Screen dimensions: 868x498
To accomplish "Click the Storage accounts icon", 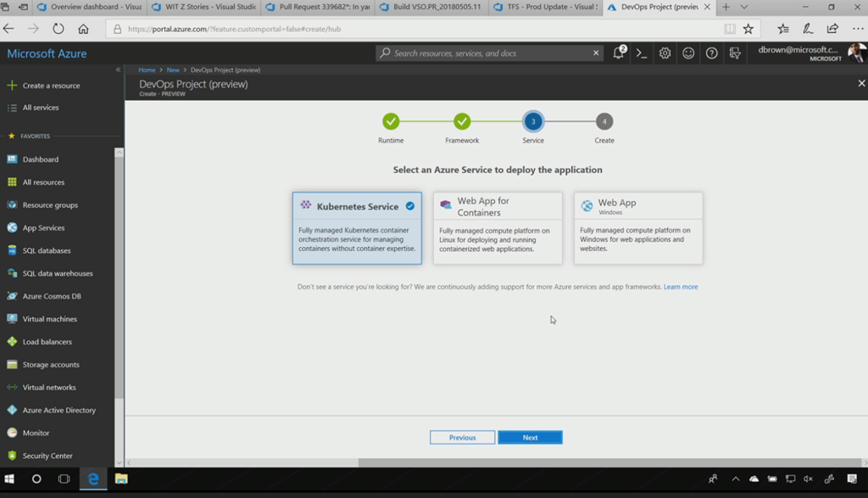I will 12,364.
